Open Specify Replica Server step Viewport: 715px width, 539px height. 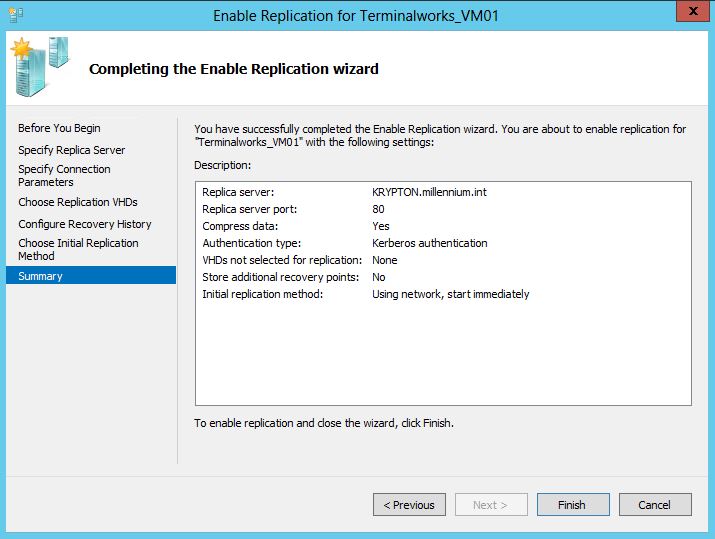pos(72,150)
